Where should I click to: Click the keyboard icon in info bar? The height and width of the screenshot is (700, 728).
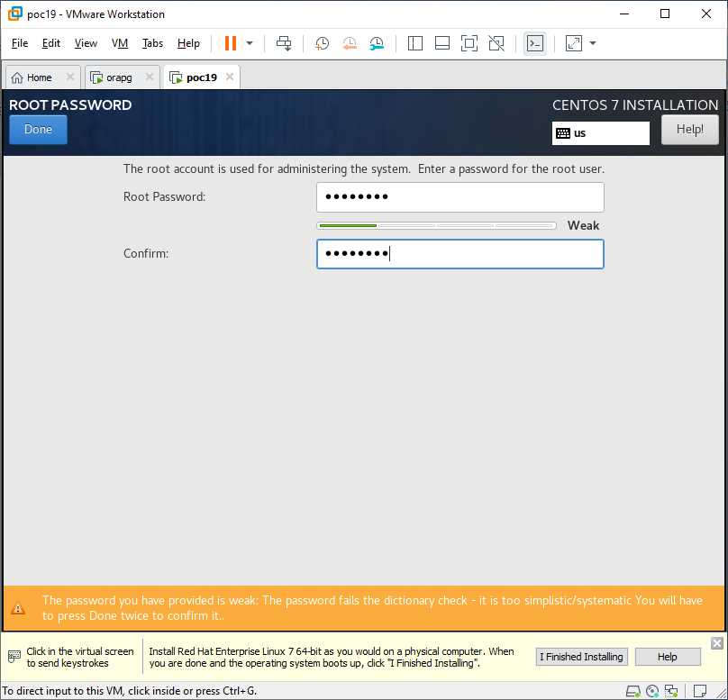[14, 657]
